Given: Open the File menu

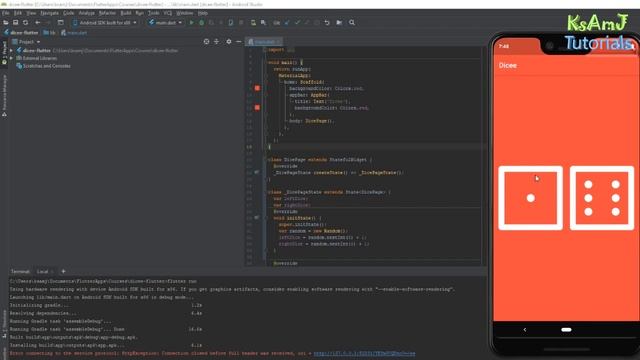Looking at the screenshot, I should point(6,13).
